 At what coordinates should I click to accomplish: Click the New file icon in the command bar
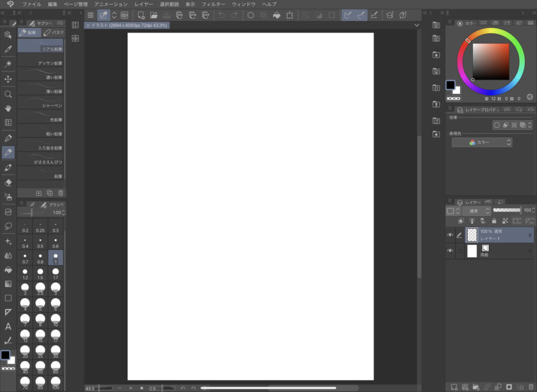(141, 15)
